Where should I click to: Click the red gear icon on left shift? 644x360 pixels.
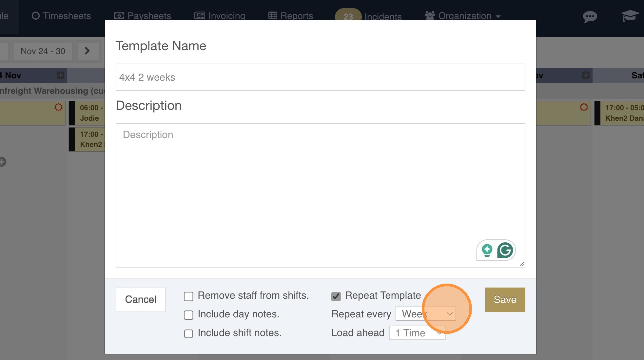[59, 107]
